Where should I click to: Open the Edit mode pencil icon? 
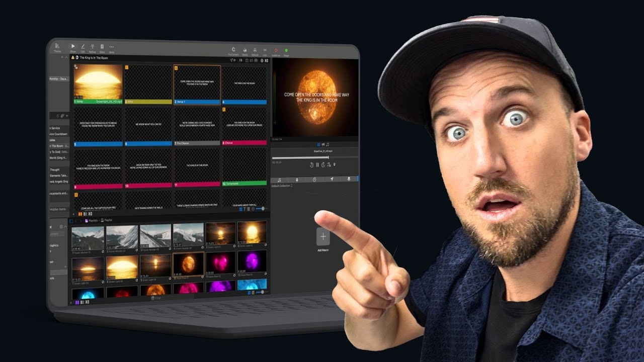tap(83, 48)
